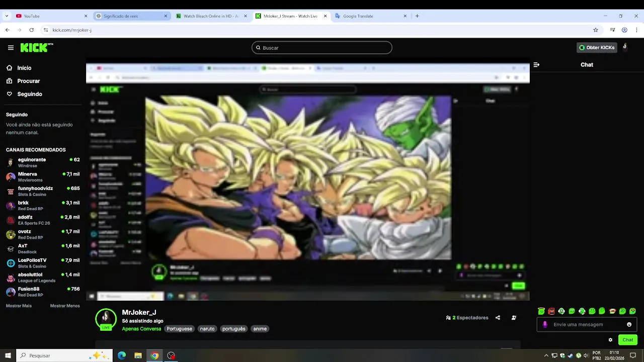Open File Explorer from taskbar
The image size is (644, 362).
coord(138,355)
